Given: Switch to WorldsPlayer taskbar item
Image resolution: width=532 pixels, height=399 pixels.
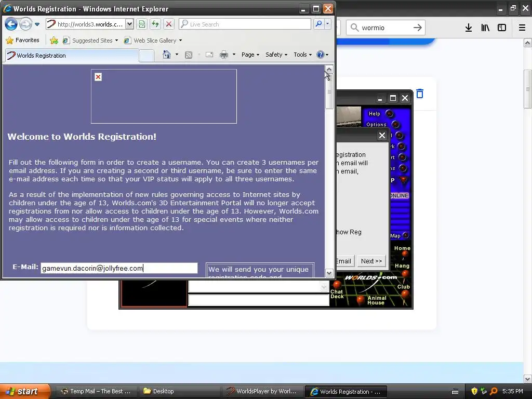Looking at the screenshot, I should 263,391.
